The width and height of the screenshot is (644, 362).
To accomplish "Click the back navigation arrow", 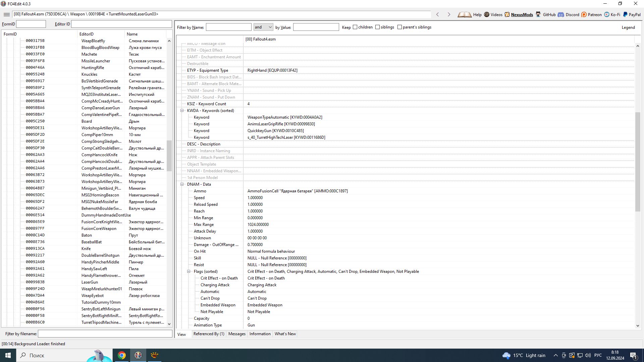I will [x=437, y=14].
